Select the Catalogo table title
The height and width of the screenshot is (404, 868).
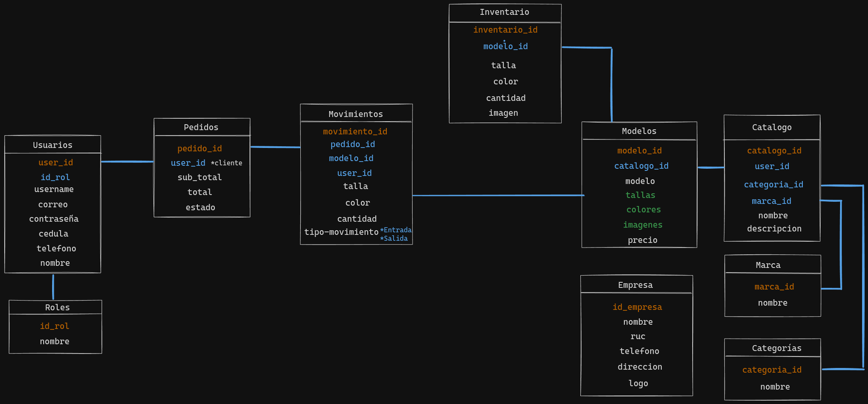tap(772, 127)
